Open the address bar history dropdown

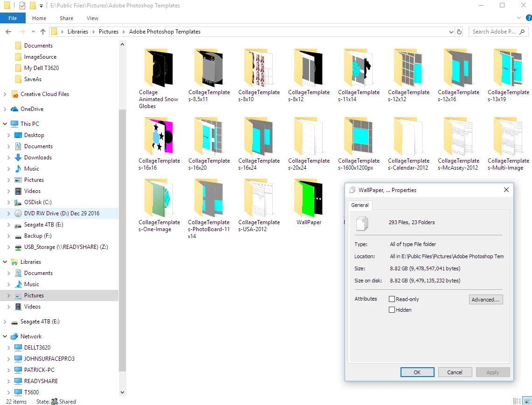451,32
